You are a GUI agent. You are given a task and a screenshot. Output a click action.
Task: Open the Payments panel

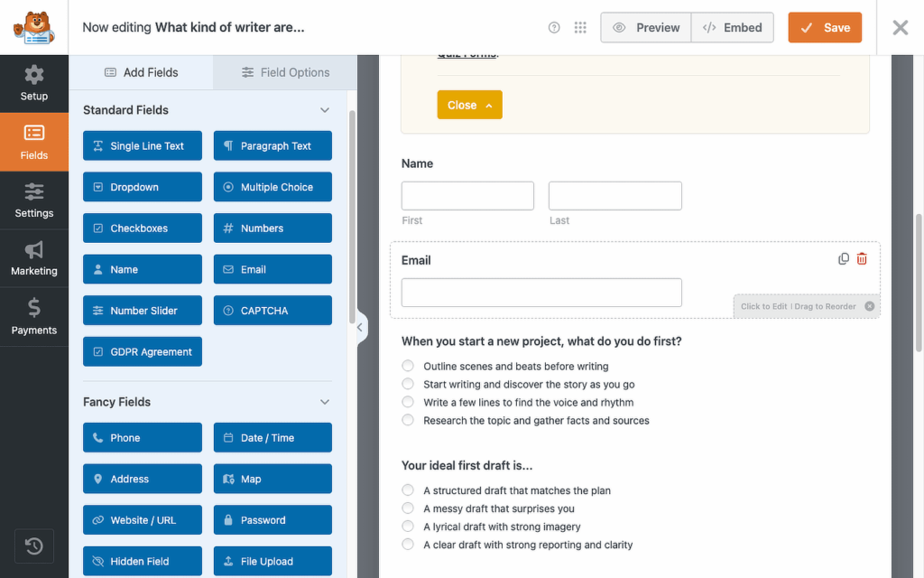click(34, 317)
